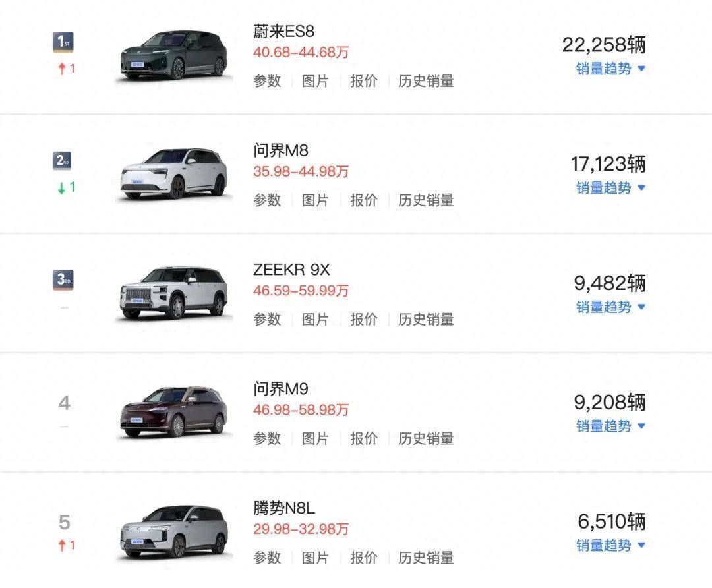The image size is (712, 588).
Task: Open the ZEEKR 9X car image
Action: point(173,293)
